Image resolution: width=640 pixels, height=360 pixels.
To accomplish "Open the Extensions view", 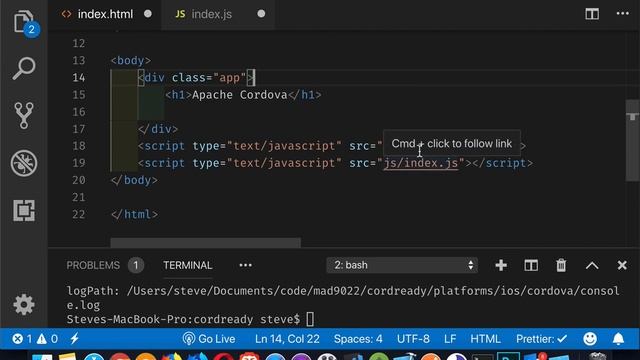I will pyautogui.click(x=24, y=211).
